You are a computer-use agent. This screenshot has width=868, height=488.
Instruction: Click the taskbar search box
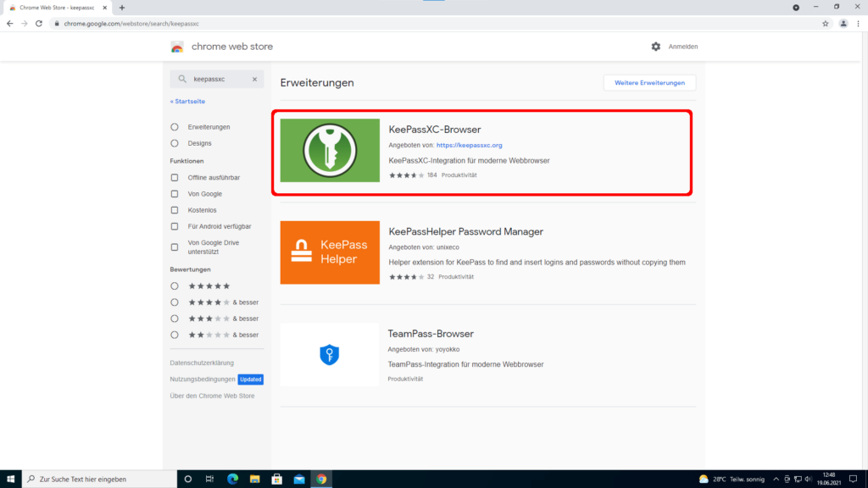(x=99, y=480)
